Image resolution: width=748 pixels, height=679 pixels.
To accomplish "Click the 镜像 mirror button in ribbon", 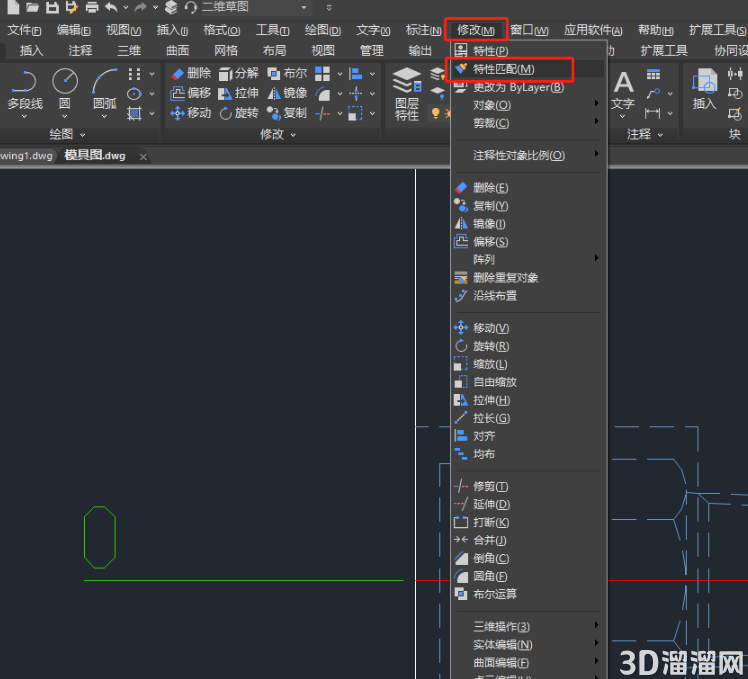I will 287,93.
